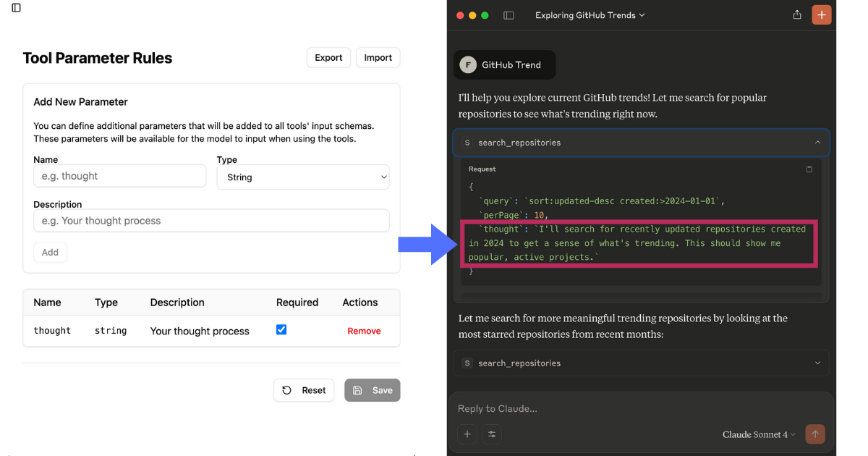Start a new chat with the plus button

click(821, 14)
